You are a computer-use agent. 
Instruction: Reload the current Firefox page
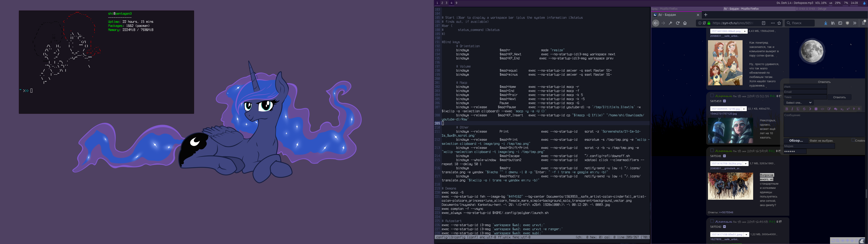[x=678, y=23]
